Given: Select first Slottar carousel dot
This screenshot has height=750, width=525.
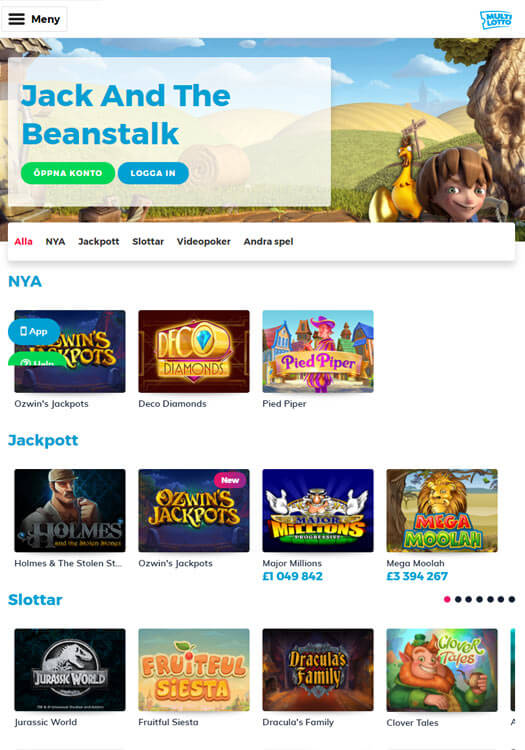Looking at the screenshot, I should click(447, 599).
